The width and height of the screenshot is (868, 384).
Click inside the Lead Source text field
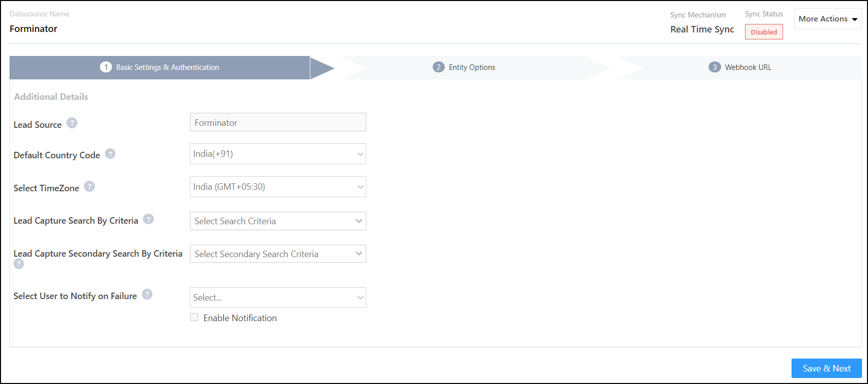pyautogui.click(x=277, y=122)
